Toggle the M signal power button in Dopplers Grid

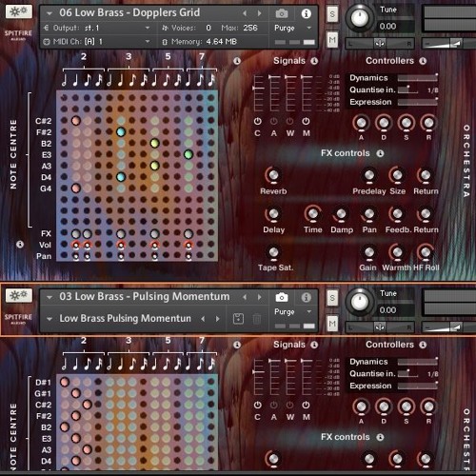(x=306, y=121)
